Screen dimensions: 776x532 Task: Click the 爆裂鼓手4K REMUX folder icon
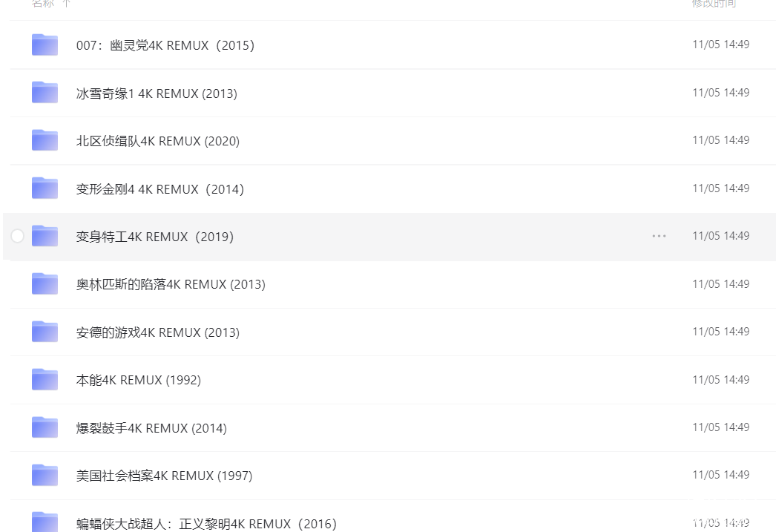45,427
